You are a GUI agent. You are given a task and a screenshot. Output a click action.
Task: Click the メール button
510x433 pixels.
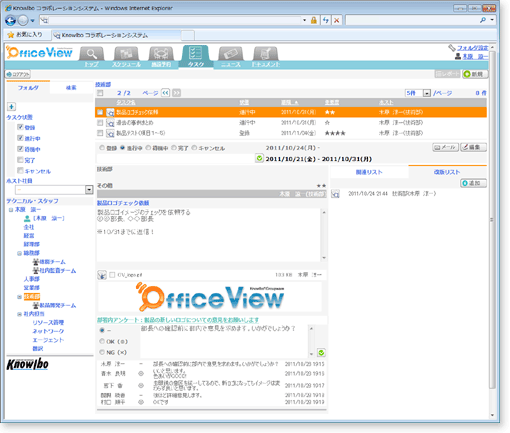coord(446,147)
